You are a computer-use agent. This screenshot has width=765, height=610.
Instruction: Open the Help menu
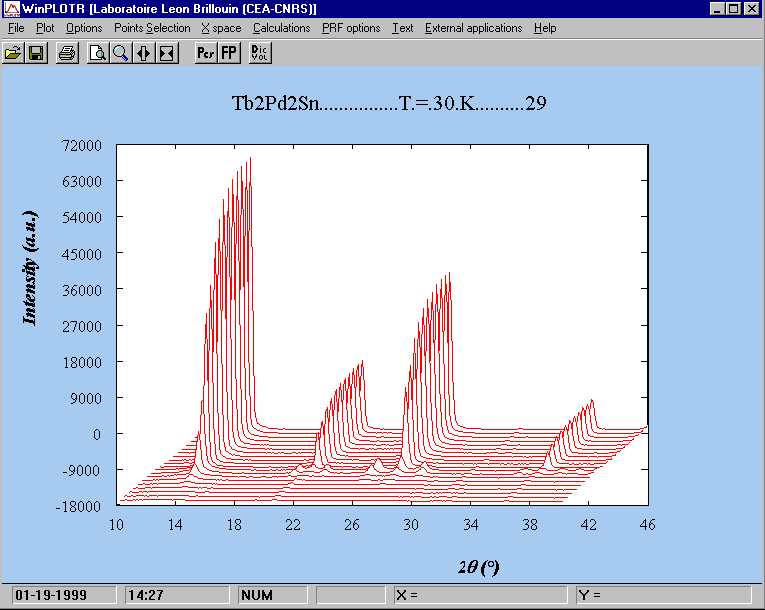click(x=545, y=28)
